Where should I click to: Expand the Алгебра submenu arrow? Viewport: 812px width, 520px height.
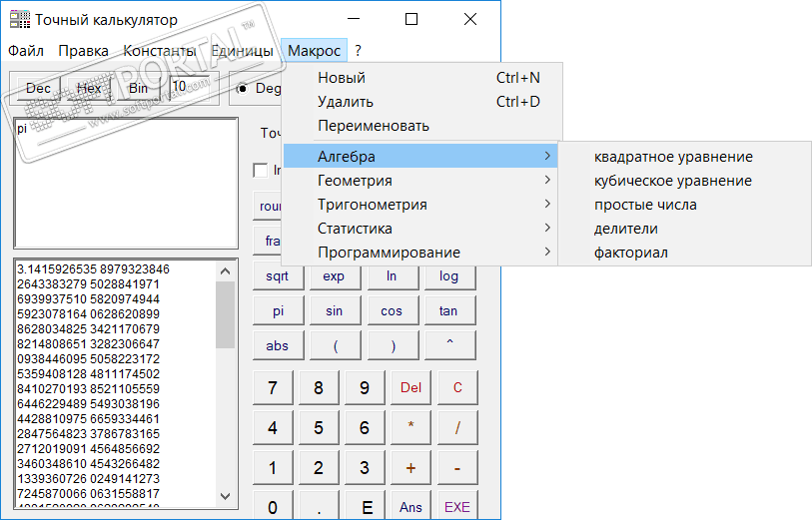click(x=547, y=156)
